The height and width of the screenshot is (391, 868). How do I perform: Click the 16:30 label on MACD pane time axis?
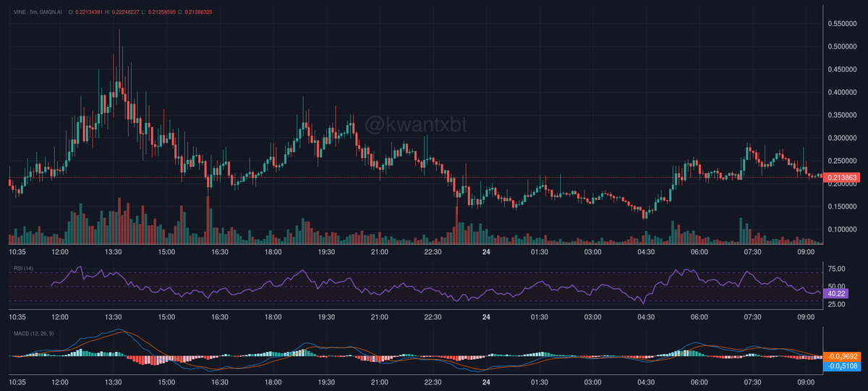pyautogui.click(x=220, y=381)
